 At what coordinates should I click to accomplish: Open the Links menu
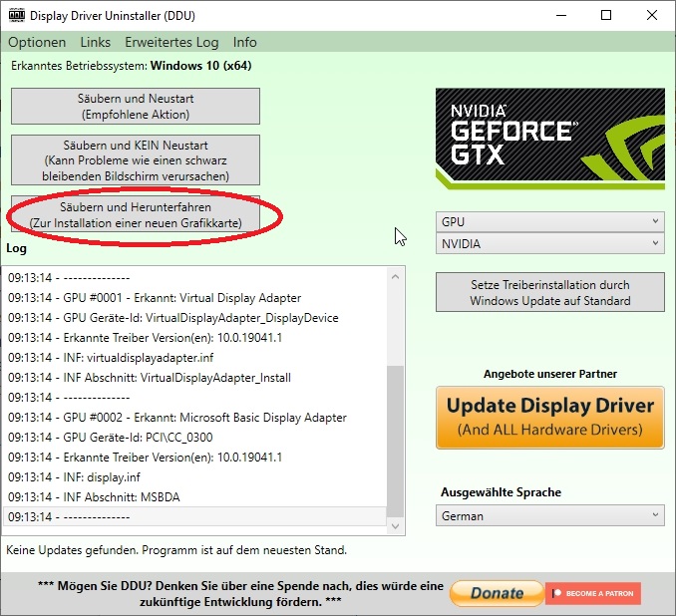[x=96, y=42]
